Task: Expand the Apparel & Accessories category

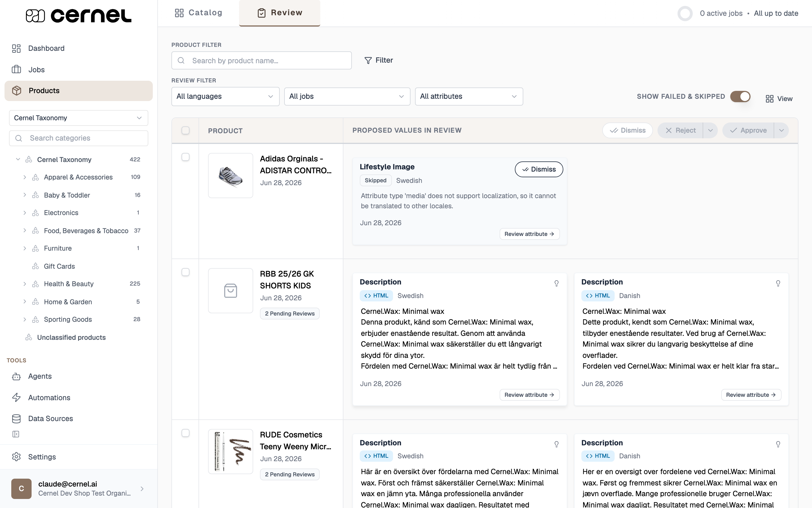Action: [25, 177]
